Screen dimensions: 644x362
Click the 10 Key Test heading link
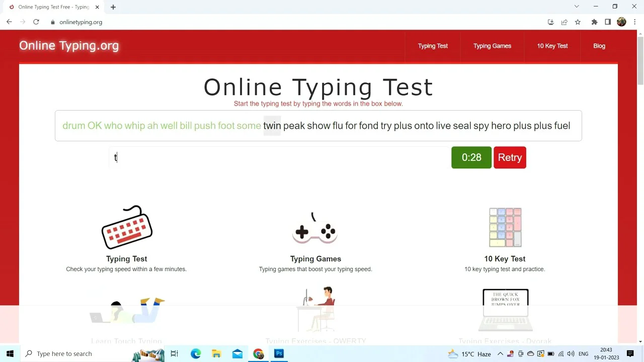point(505,259)
